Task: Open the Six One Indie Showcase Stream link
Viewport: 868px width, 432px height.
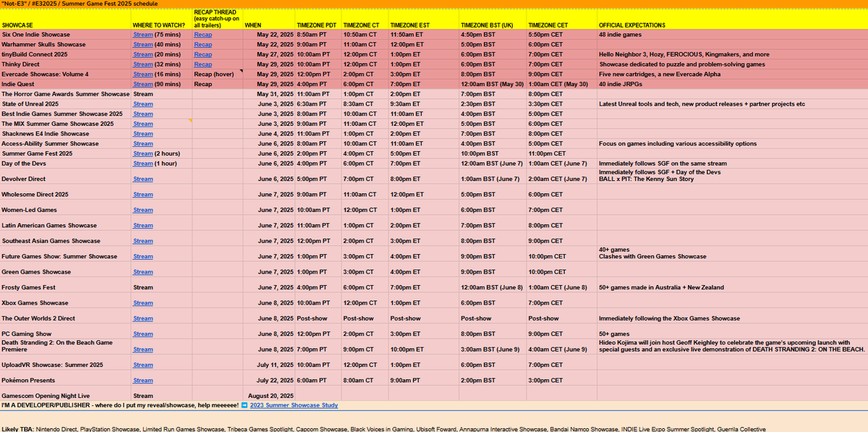Action: [x=142, y=35]
